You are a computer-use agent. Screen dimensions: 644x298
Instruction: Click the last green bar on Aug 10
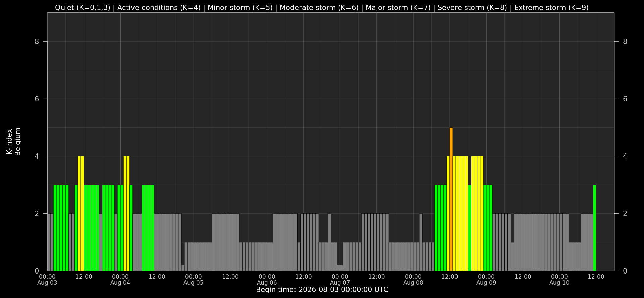click(x=595, y=228)
